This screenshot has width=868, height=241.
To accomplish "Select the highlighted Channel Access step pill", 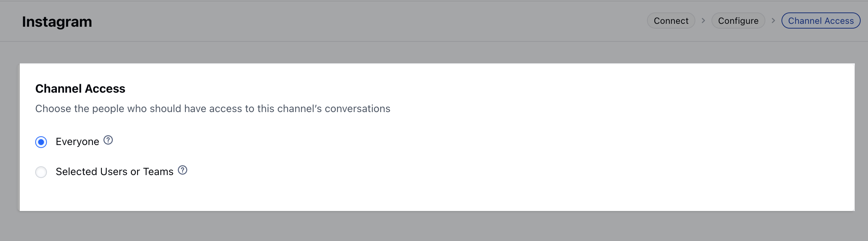I will pyautogui.click(x=821, y=21).
